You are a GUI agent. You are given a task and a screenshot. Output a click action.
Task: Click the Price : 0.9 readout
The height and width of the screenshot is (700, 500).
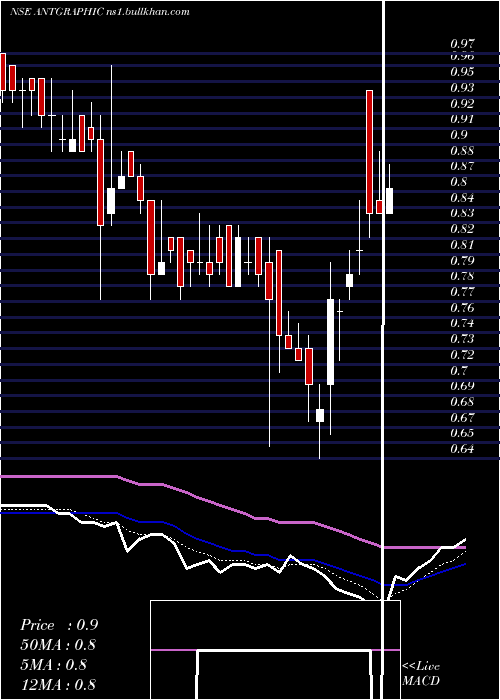tap(59, 625)
